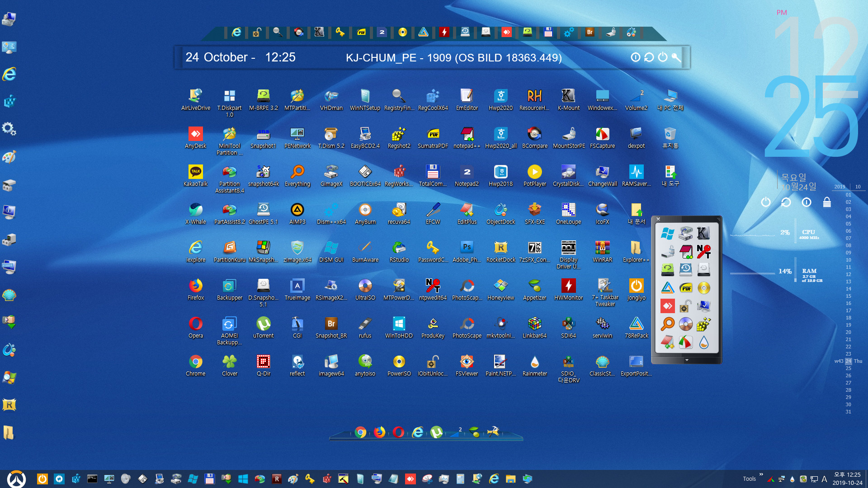
Task: Open Tools toolbar in taskbar
Action: (x=749, y=479)
